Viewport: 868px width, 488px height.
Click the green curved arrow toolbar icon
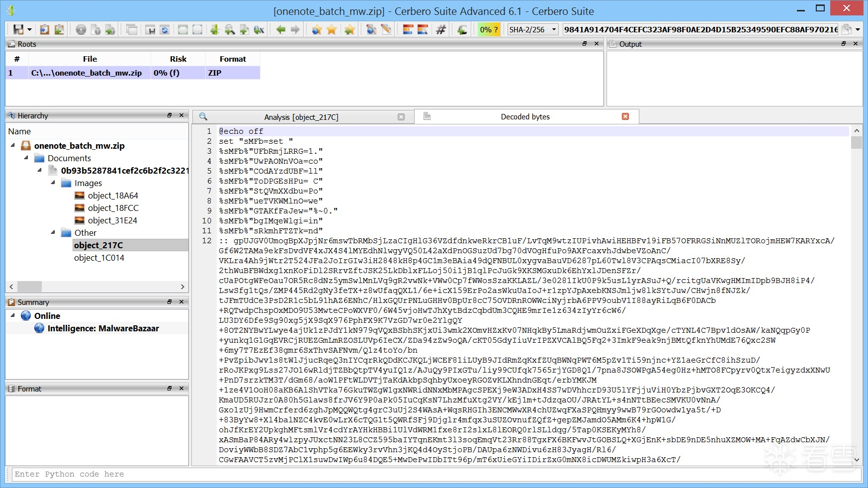[x=462, y=30]
